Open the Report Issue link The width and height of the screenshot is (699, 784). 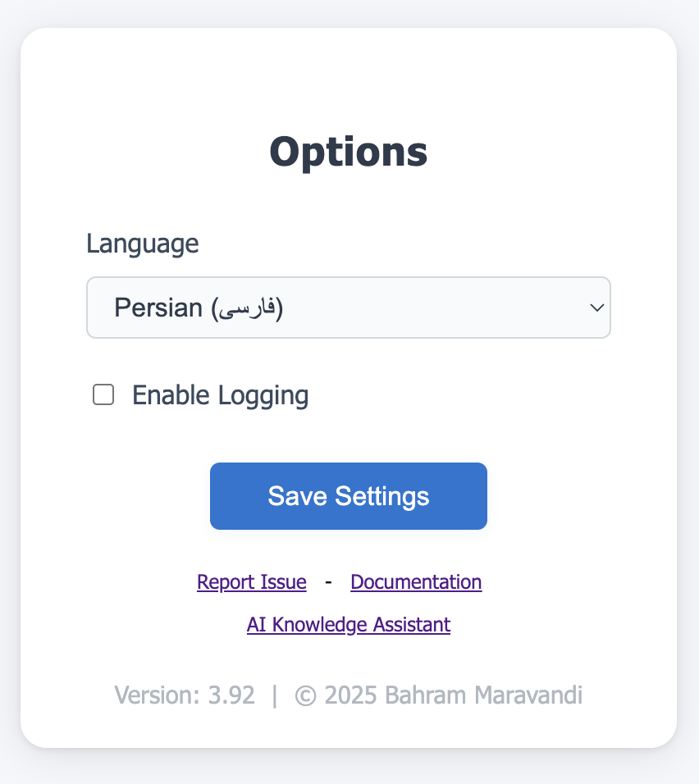[252, 582]
